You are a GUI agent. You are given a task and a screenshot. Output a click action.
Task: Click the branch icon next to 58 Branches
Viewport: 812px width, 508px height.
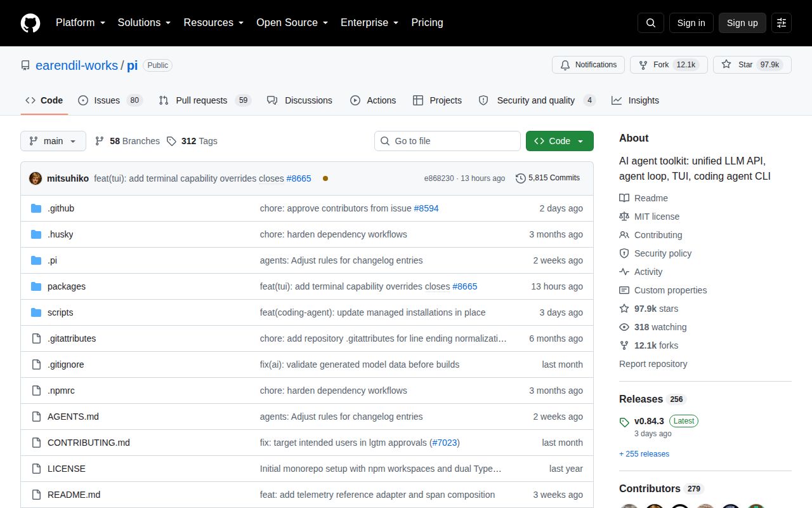click(x=100, y=141)
